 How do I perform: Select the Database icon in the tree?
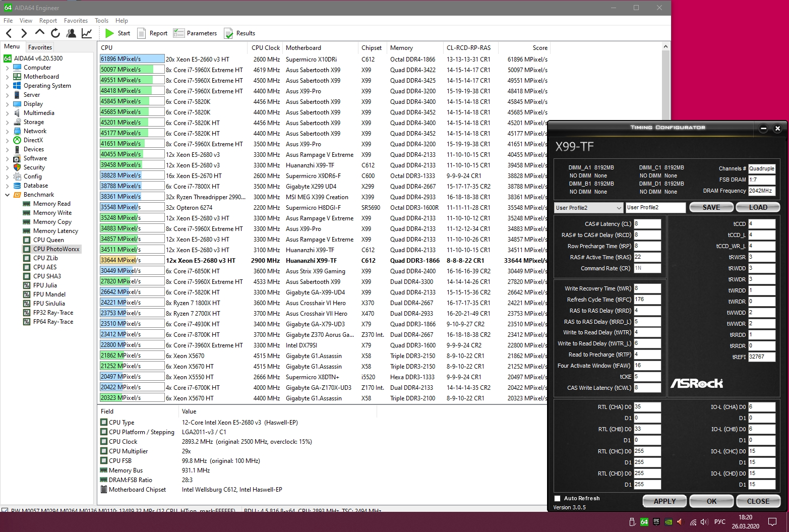(17, 186)
